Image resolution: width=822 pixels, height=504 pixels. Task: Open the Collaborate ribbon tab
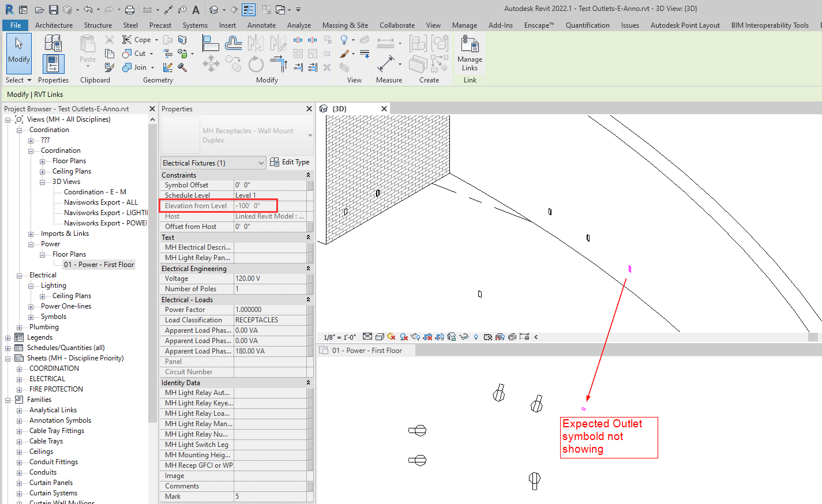tap(397, 25)
